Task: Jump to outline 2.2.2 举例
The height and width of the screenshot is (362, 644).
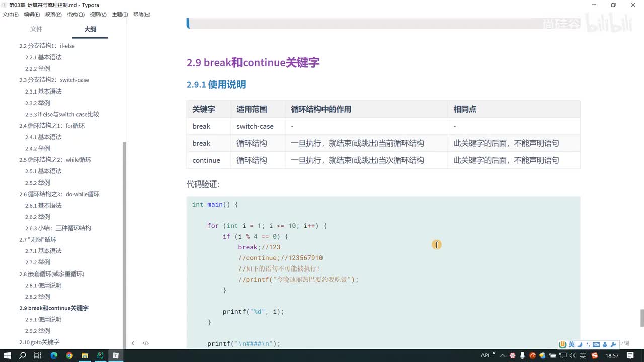Action: point(38,68)
